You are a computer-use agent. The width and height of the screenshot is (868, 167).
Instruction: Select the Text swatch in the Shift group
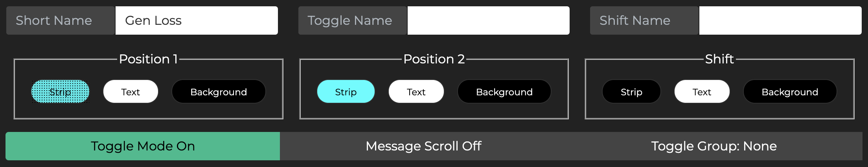point(702,92)
